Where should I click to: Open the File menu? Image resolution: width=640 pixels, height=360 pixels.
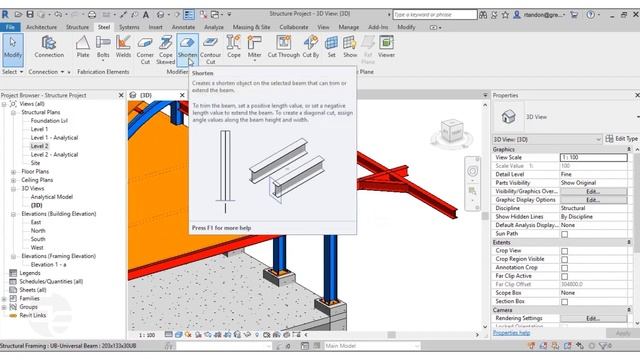[10, 27]
